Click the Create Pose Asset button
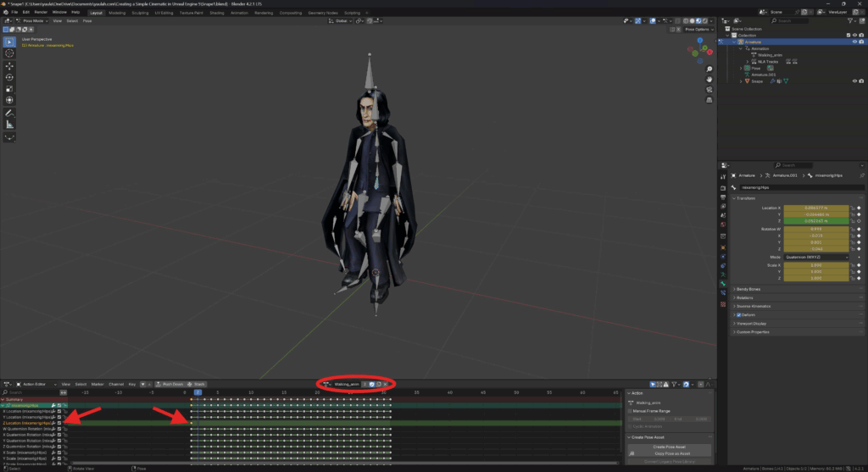868x472 pixels. click(x=669, y=447)
